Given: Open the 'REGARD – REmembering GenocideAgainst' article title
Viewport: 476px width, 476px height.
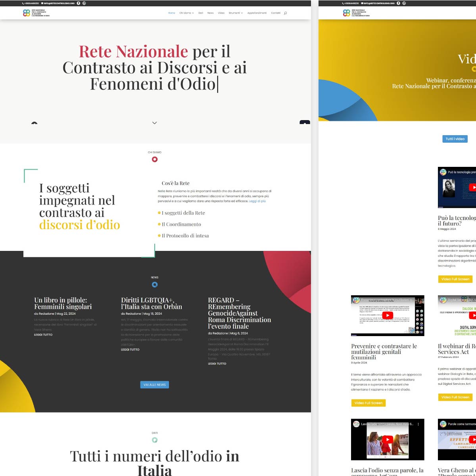Looking at the screenshot, I should point(240,313).
